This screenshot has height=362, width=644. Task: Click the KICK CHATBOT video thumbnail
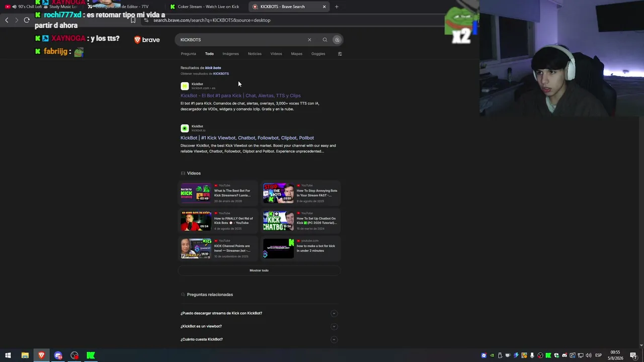coord(278,221)
